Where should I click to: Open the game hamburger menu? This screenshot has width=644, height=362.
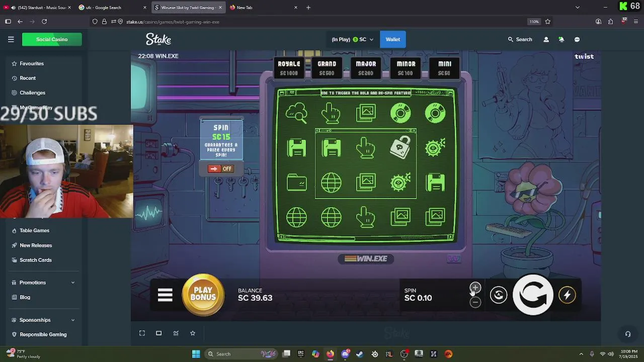click(x=165, y=295)
